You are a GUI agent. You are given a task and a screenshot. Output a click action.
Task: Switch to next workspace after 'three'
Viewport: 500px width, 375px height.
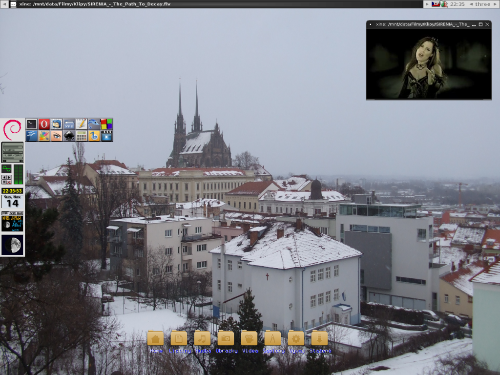495,4
